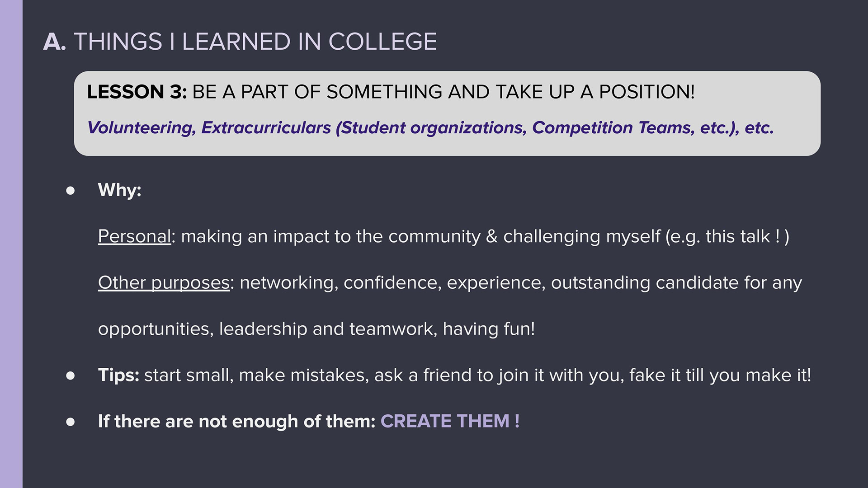Click 'If there are not enough of them:' text

click(x=237, y=421)
